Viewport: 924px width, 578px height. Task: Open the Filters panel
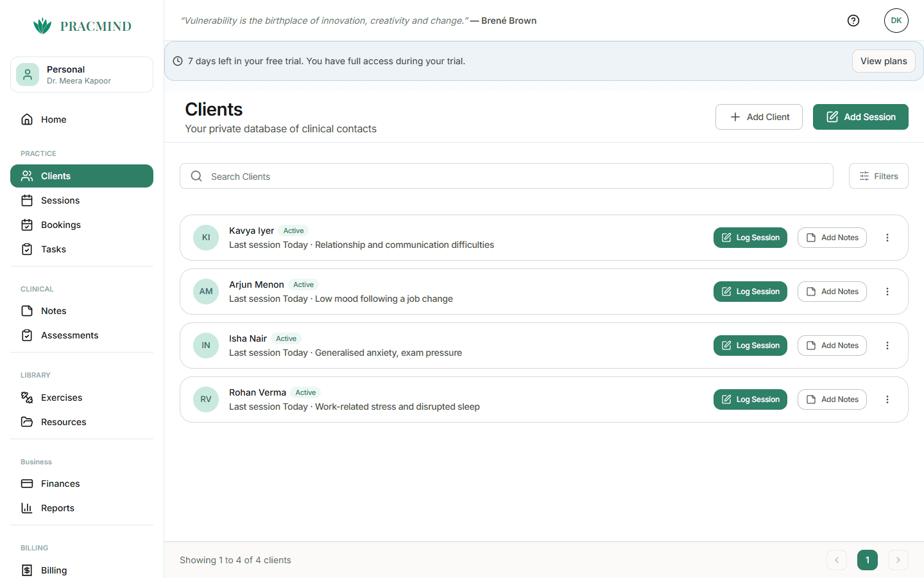878,176
